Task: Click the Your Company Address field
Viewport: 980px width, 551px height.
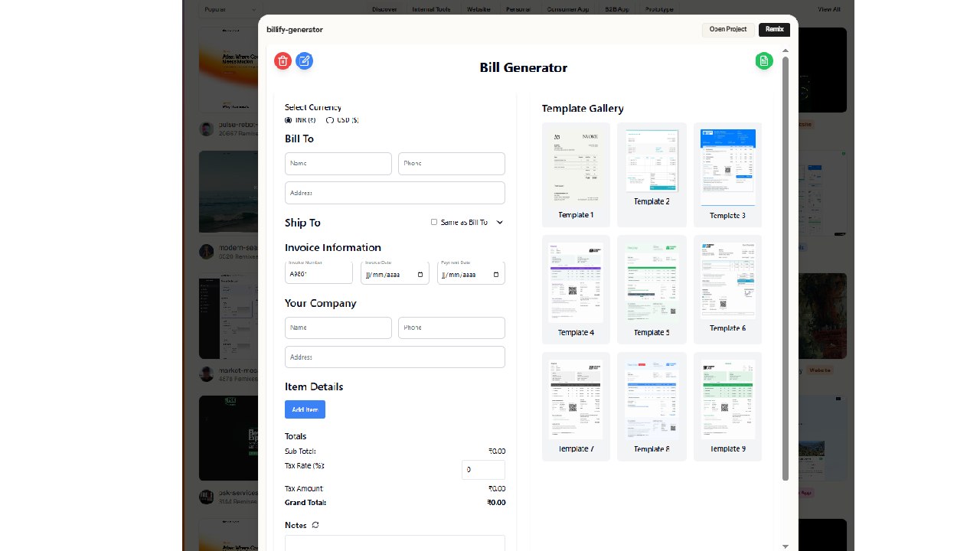Action: coord(395,357)
